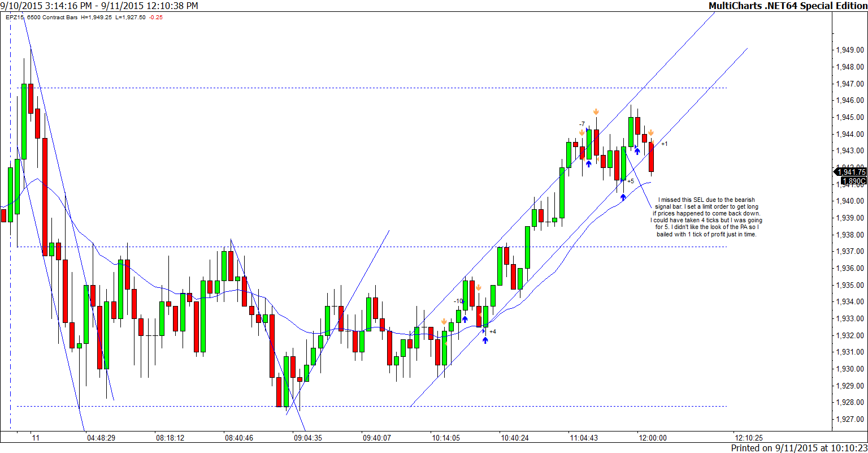Screen dimensions: 868x453
Task: Click the '11' date label on the time axis
Action: [36, 438]
